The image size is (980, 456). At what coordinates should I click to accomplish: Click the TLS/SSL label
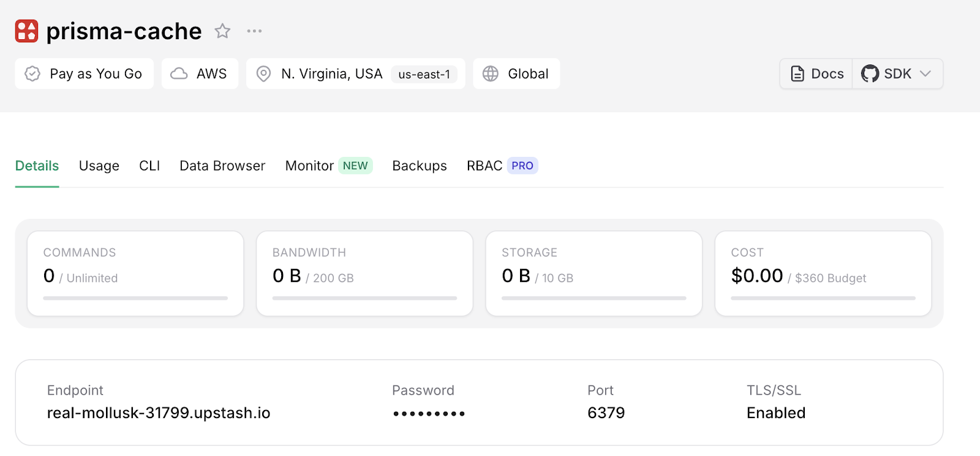pyautogui.click(x=774, y=390)
